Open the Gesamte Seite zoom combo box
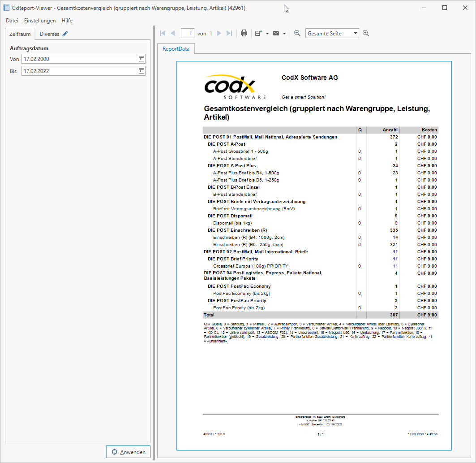Image resolution: width=476 pixels, height=463 pixels. pos(332,34)
